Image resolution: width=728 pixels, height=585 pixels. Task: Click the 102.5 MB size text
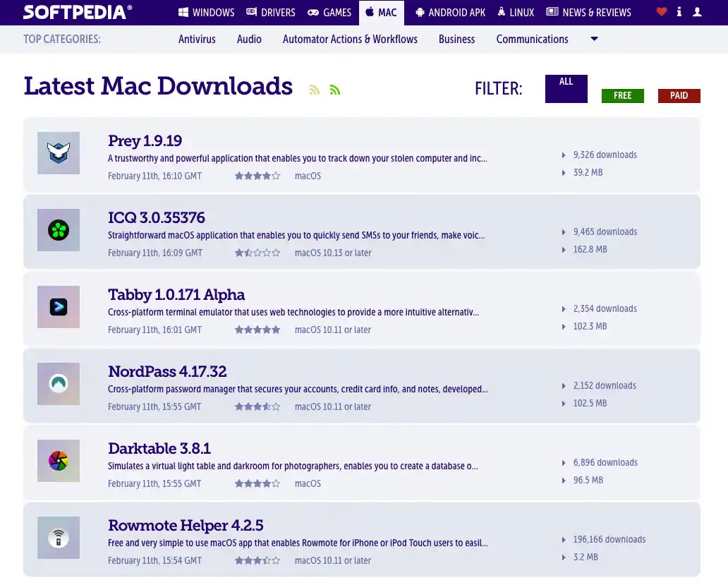[x=590, y=404]
